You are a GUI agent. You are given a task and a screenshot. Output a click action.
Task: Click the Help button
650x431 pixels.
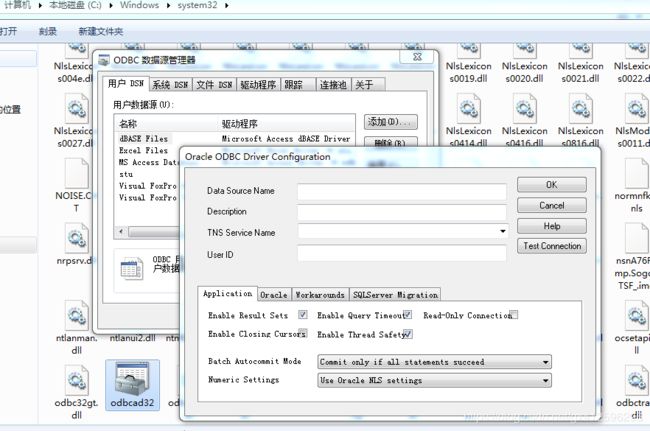pos(552,226)
